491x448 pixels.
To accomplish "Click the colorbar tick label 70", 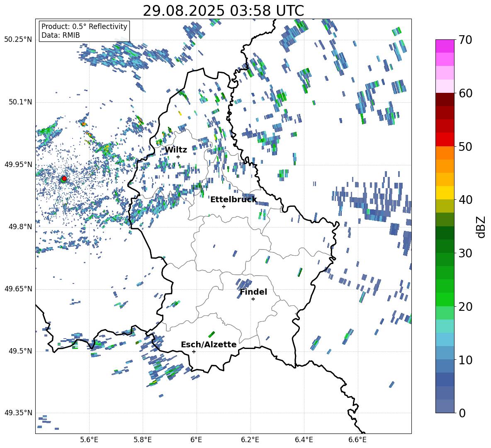I will (465, 40).
